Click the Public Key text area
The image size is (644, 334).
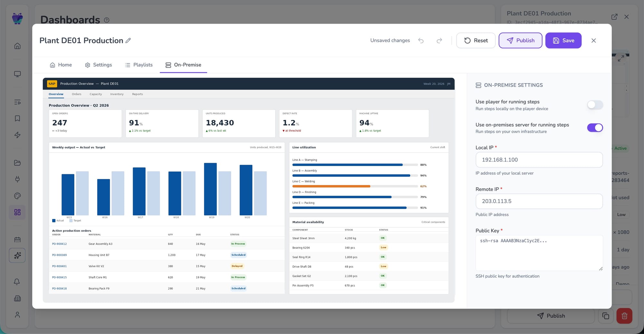pos(539,253)
